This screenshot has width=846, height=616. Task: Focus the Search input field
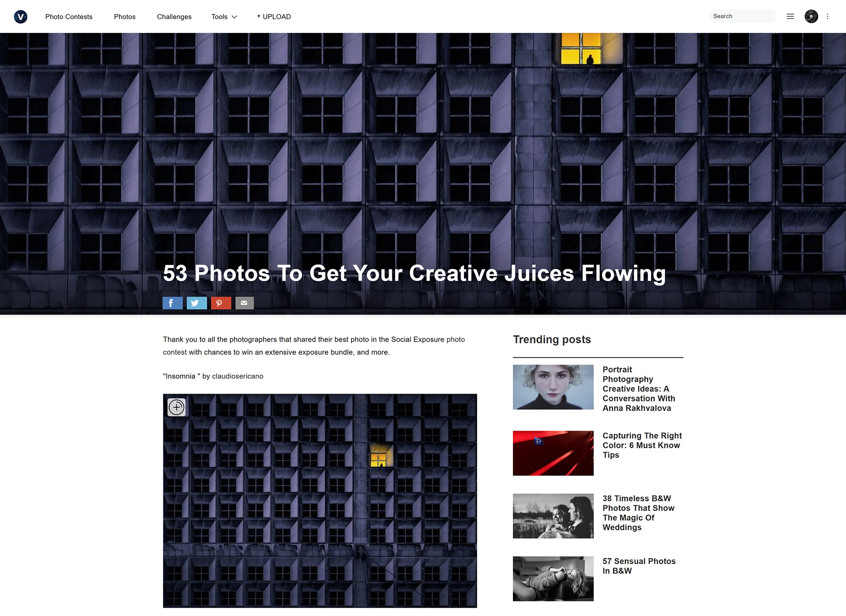[x=742, y=16]
